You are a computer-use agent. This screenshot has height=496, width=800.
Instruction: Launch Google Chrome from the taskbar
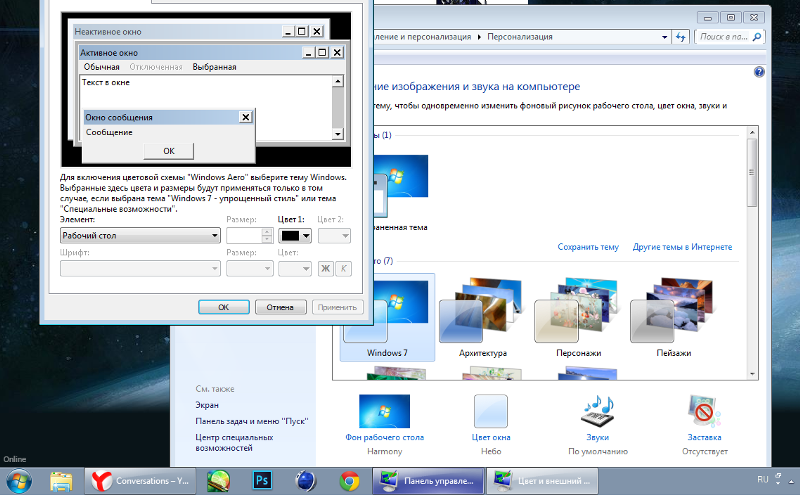tap(349, 481)
